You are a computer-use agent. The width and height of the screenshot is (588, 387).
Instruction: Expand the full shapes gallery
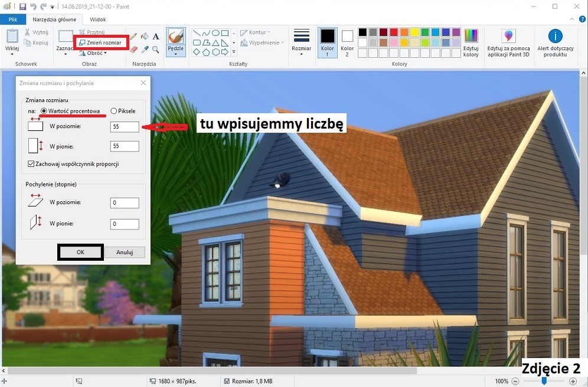click(x=234, y=52)
